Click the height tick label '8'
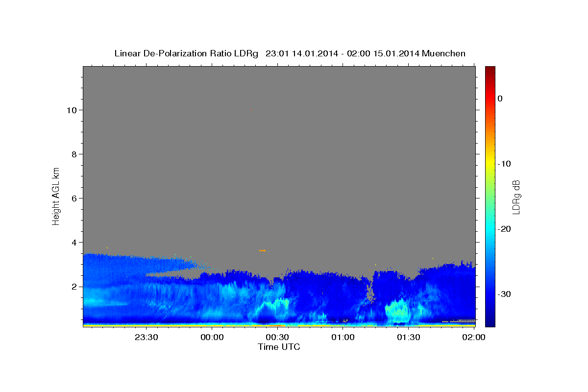The image size is (588, 392). pos(74,154)
